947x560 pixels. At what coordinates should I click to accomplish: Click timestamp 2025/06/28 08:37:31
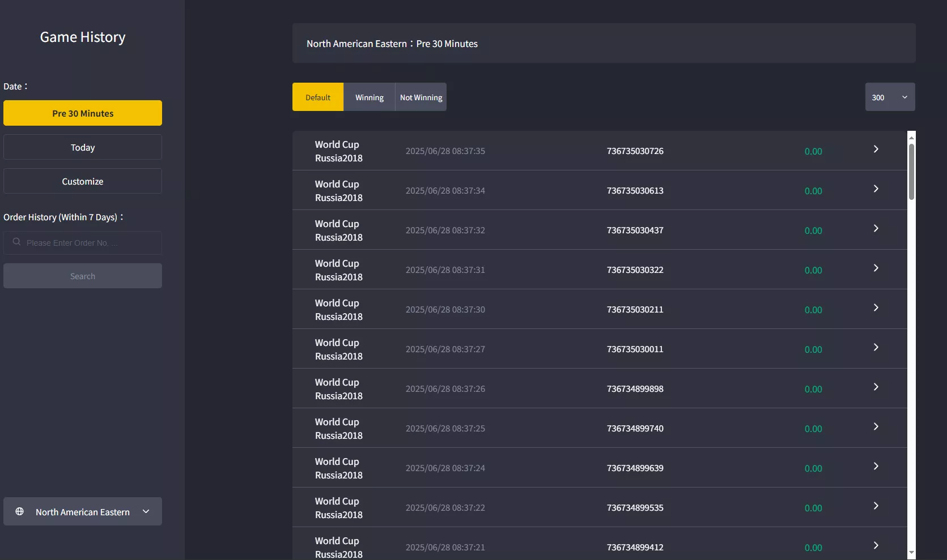click(445, 270)
